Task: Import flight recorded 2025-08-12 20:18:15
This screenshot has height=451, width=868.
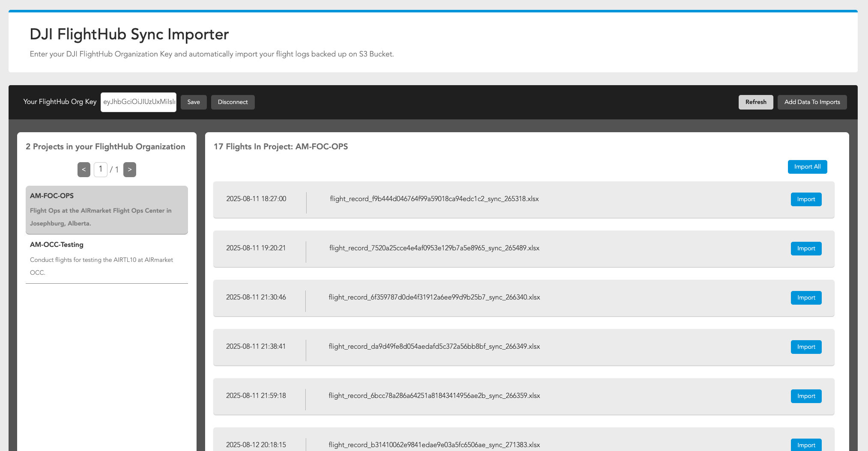Action: (806, 445)
